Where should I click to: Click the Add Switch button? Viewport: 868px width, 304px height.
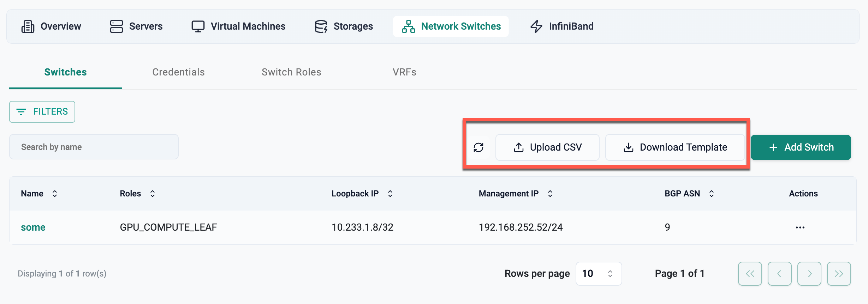click(x=801, y=147)
